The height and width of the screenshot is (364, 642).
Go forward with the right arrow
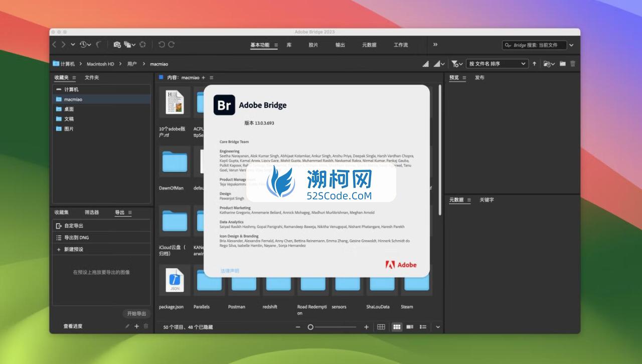click(64, 45)
